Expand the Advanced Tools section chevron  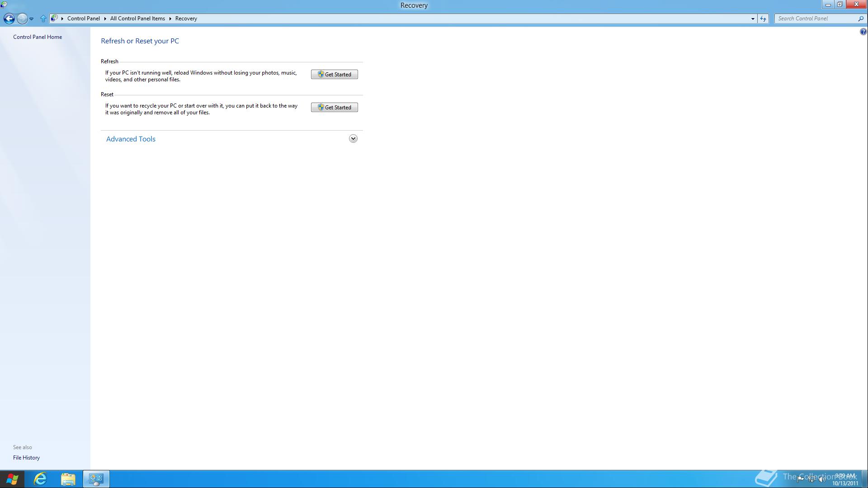(x=353, y=139)
